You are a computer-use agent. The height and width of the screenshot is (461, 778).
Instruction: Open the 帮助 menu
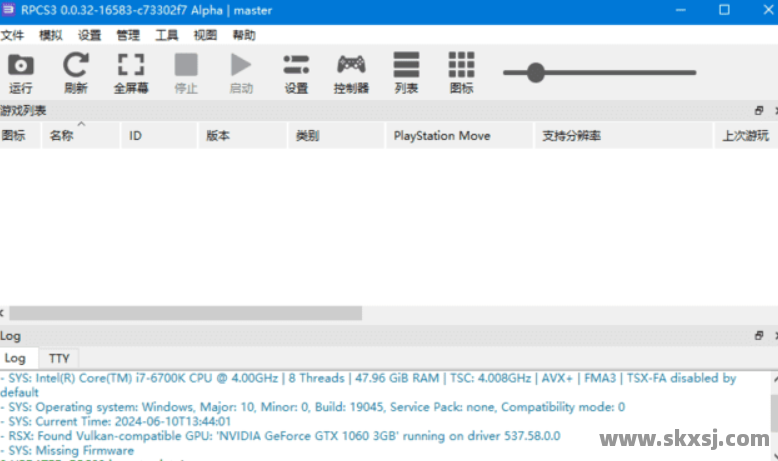243,34
